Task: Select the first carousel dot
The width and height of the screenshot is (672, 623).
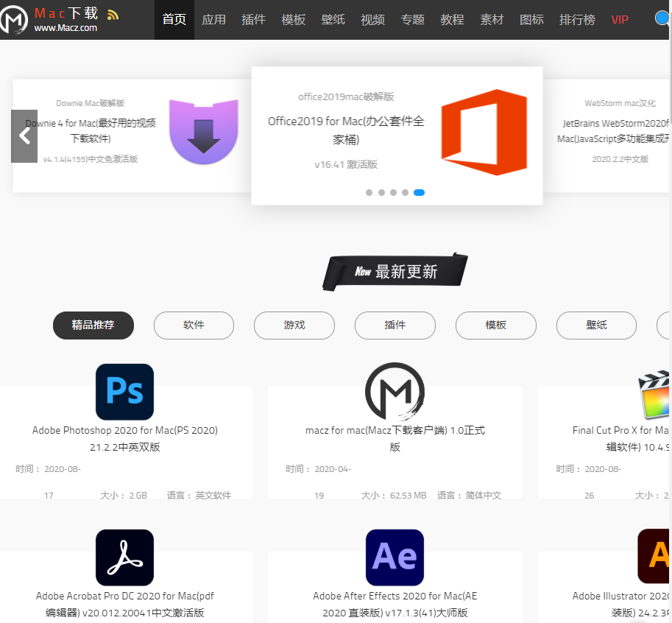Action: click(x=369, y=192)
